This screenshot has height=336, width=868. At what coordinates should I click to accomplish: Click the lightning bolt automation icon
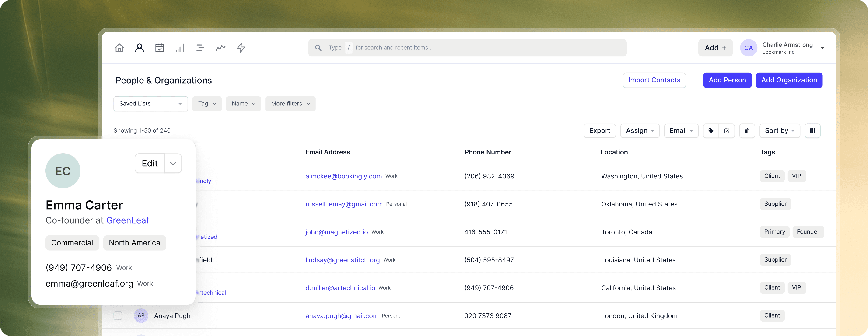[x=241, y=48]
